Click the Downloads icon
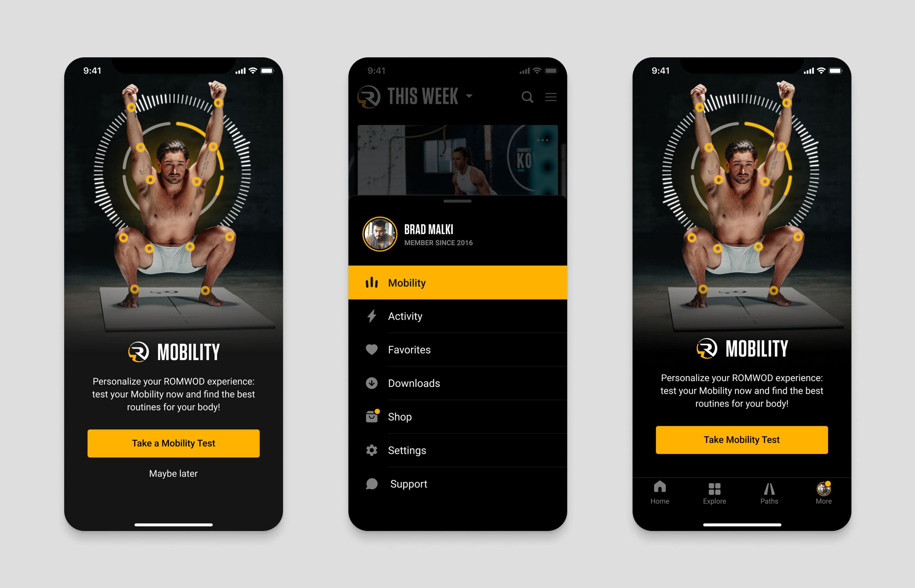The width and height of the screenshot is (915, 588). 371,383
